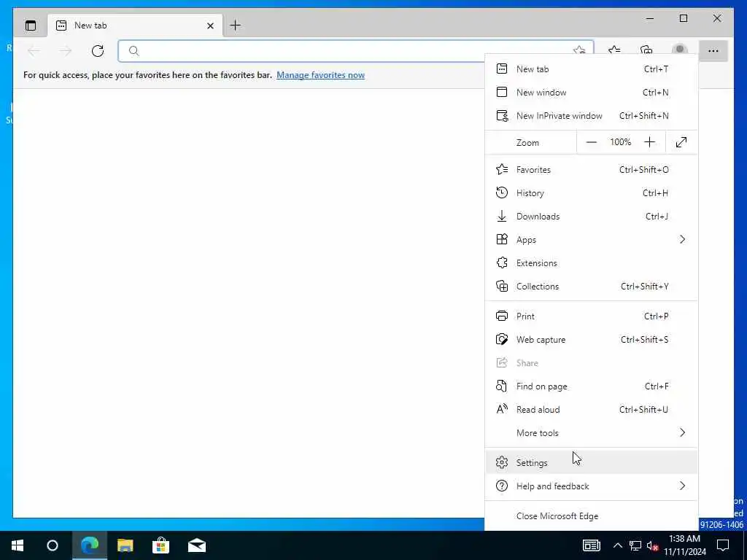Open History from the menu

pyautogui.click(x=591, y=192)
